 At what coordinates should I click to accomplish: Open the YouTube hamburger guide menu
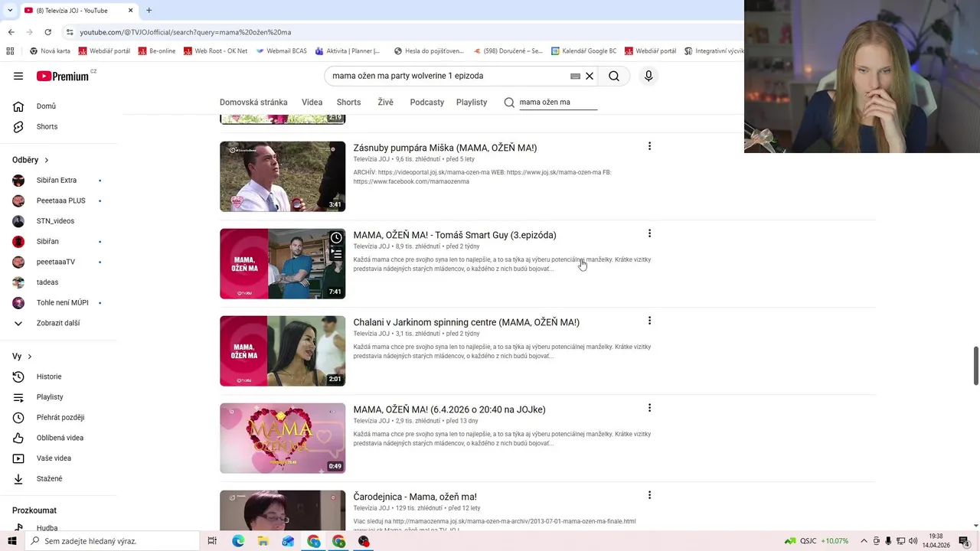[18, 76]
